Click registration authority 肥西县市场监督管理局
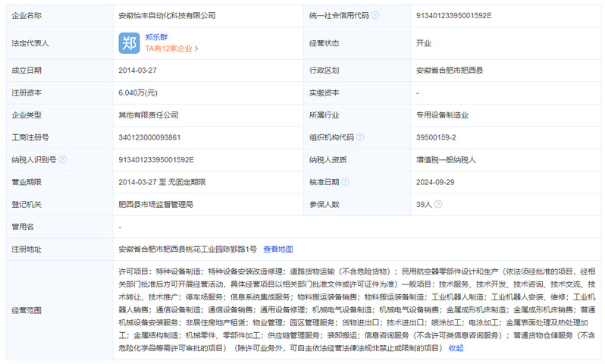 point(156,204)
